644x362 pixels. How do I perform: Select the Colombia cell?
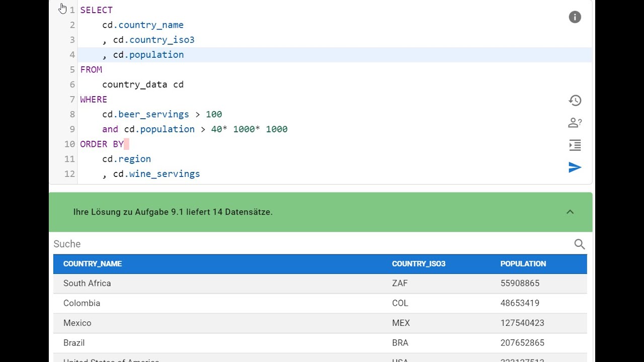point(82,303)
